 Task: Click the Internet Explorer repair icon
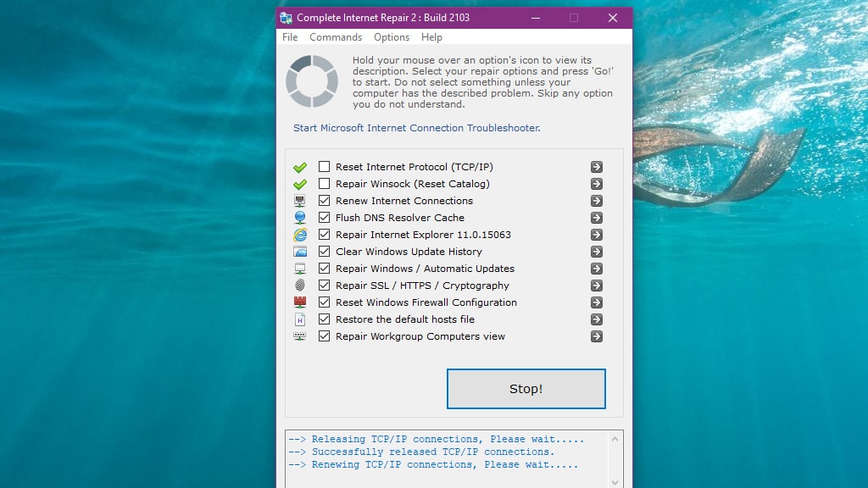301,235
